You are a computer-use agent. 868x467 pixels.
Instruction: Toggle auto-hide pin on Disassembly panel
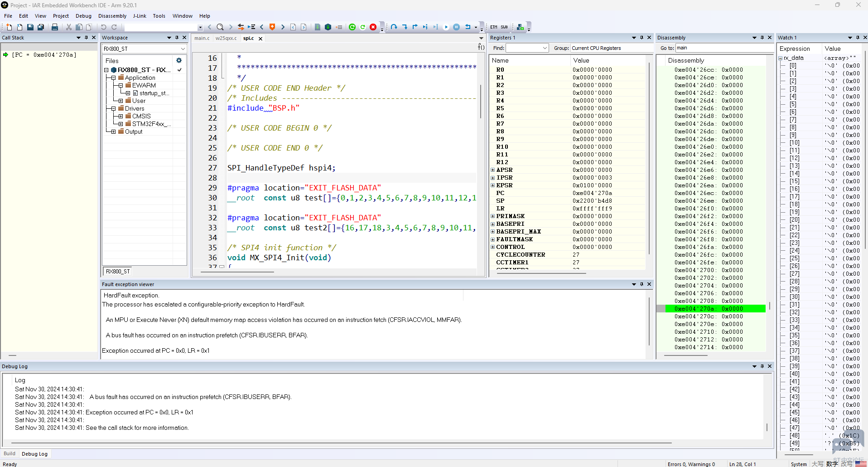point(762,38)
